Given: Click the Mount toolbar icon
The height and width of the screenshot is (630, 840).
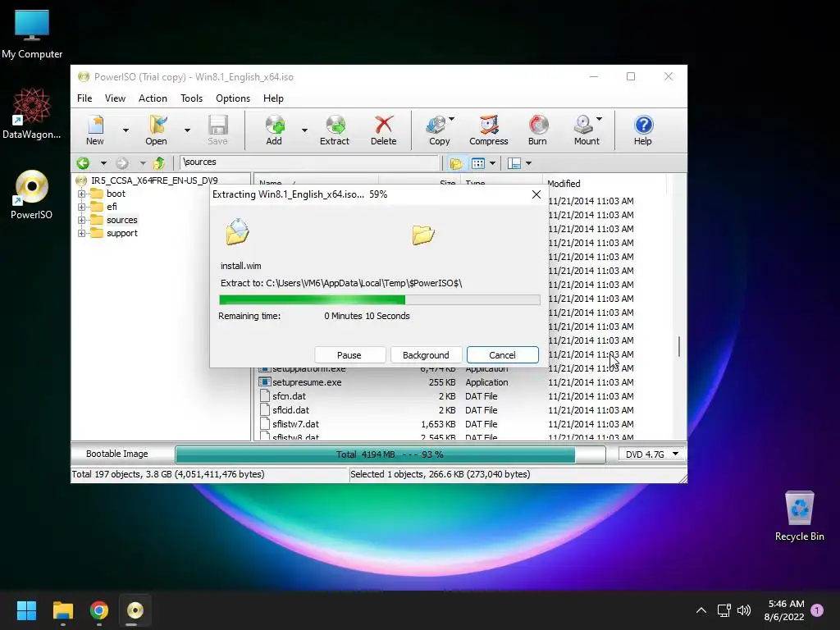Looking at the screenshot, I should 585,130.
